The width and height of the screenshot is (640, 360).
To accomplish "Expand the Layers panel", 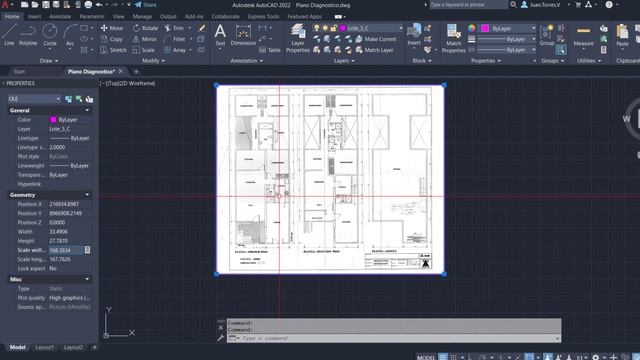I will pos(344,60).
